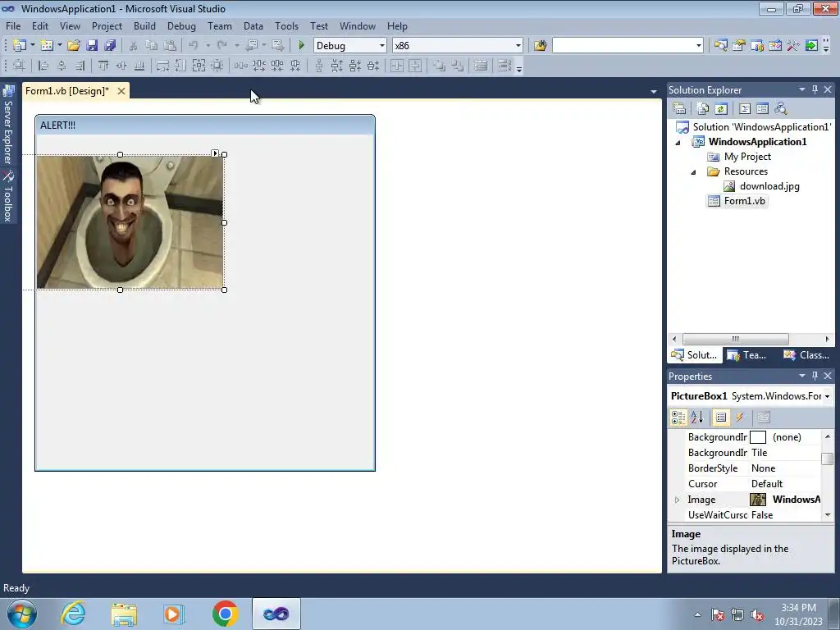Click the Align to Grid layout icon

tap(19, 66)
